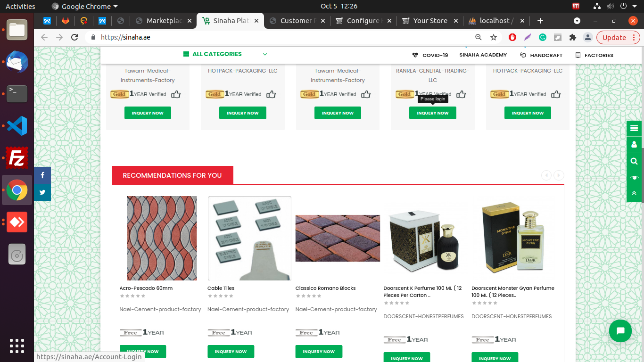This screenshot has height=362, width=644.
Task: Open the Classico Romano Blocks product title
Action: pos(326,288)
